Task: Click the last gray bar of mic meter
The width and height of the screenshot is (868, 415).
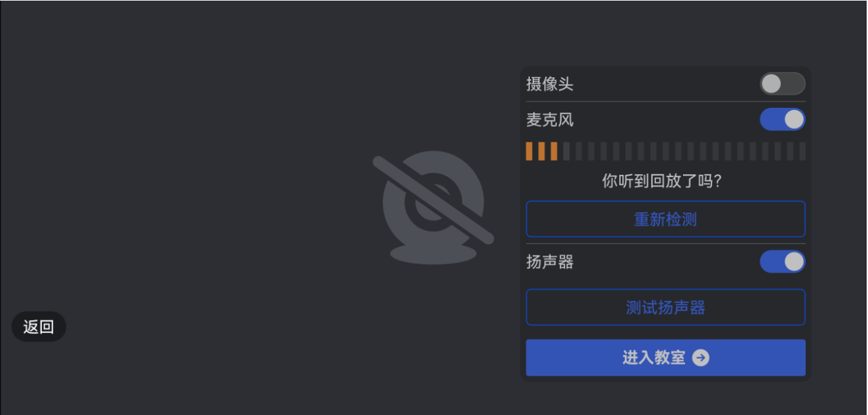Action: pos(802,151)
